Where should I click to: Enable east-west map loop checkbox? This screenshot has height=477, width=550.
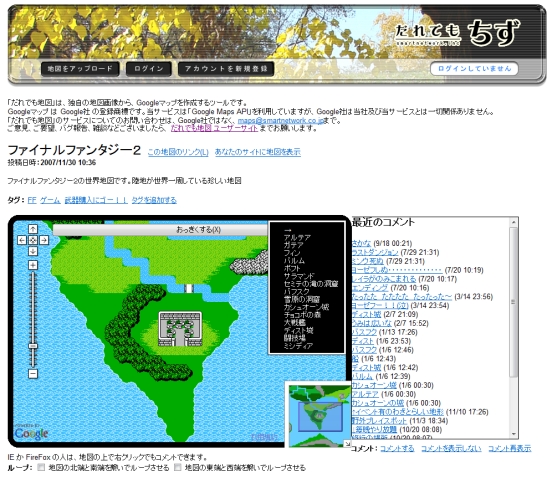click(x=178, y=468)
